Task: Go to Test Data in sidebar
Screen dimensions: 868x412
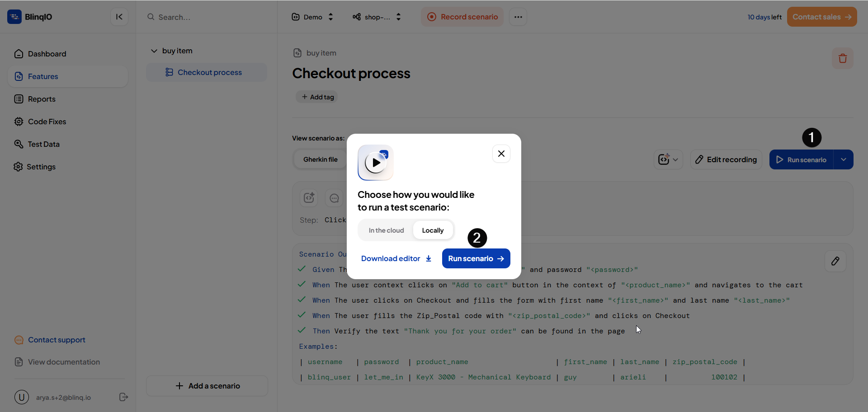Action: coord(43,144)
